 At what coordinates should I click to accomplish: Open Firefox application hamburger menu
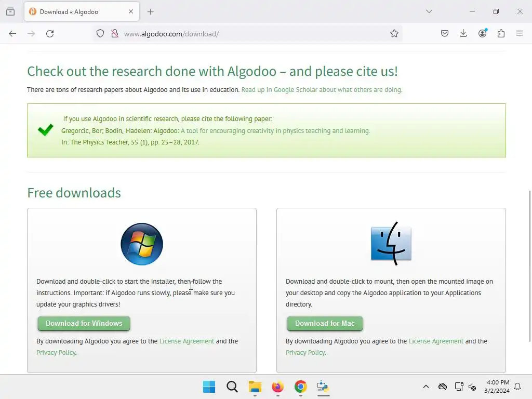tap(520, 33)
